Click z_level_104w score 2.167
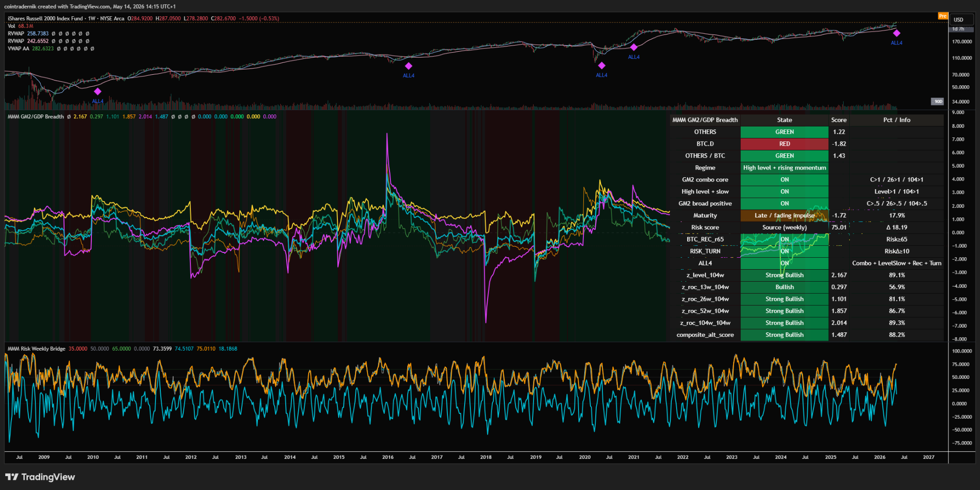The width and height of the screenshot is (980, 490). [839, 275]
